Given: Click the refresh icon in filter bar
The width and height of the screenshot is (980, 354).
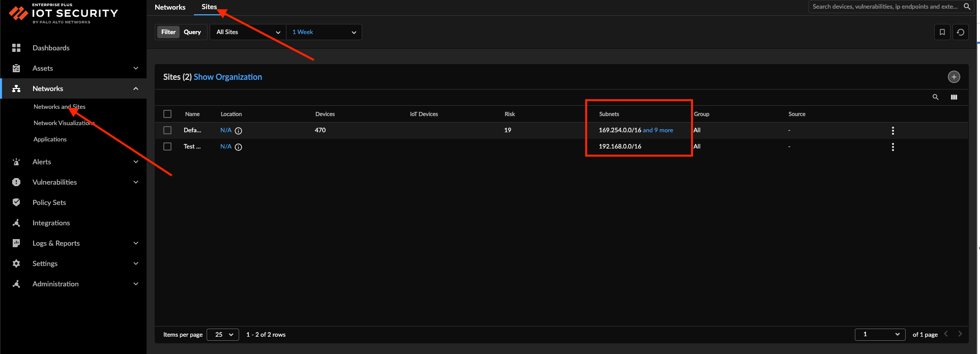Looking at the screenshot, I should 961,32.
